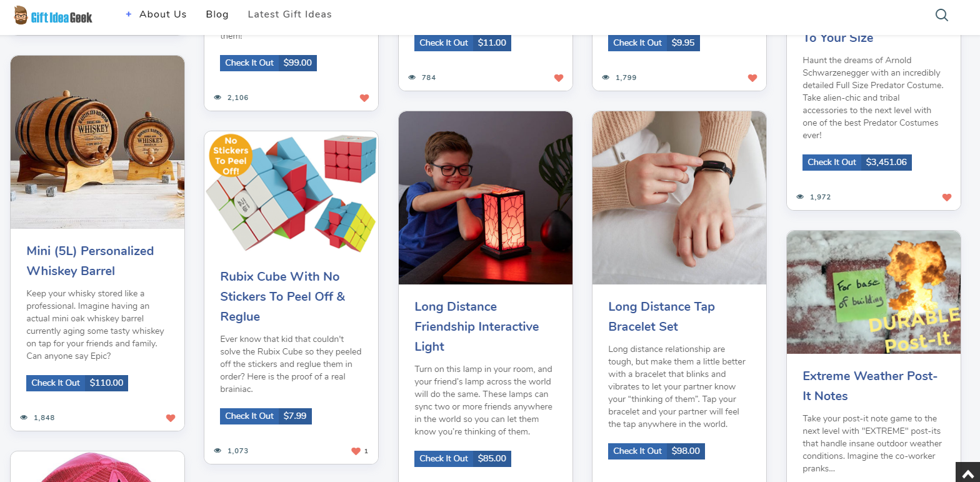
Task: Click heart icon beside 1,799 views
Action: tap(752, 78)
